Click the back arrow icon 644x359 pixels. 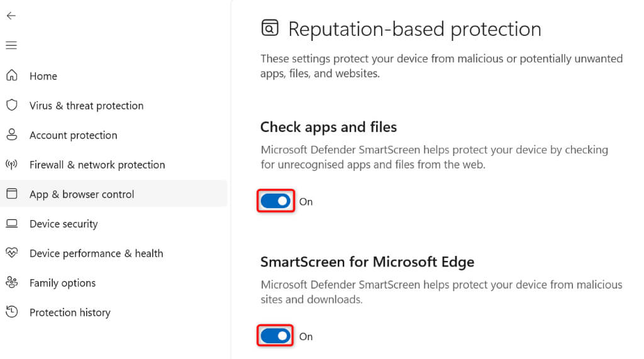coord(11,16)
